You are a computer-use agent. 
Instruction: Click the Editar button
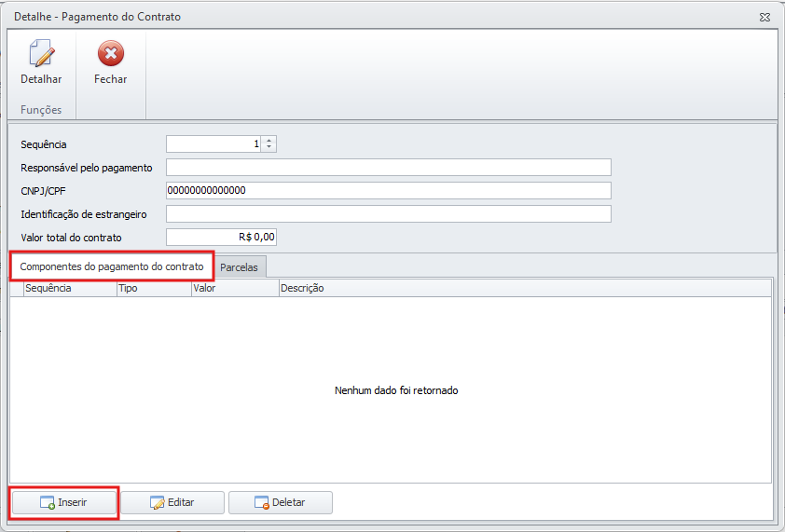point(172,503)
